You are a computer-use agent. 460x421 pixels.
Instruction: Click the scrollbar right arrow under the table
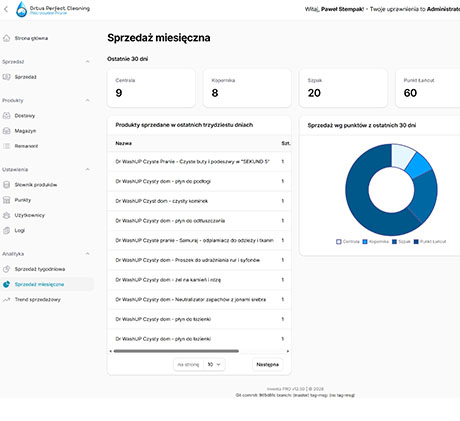point(288,351)
